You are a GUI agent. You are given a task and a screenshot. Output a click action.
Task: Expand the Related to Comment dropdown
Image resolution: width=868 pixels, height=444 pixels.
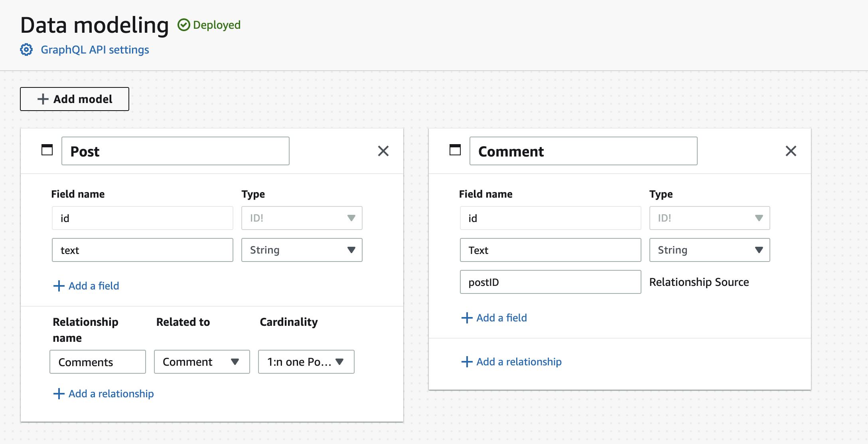202,362
